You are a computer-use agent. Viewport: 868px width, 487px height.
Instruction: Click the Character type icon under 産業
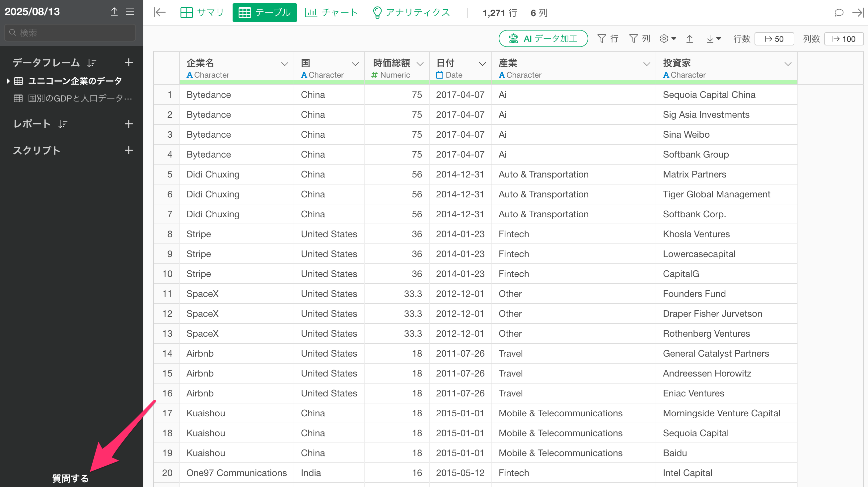(x=502, y=75)
